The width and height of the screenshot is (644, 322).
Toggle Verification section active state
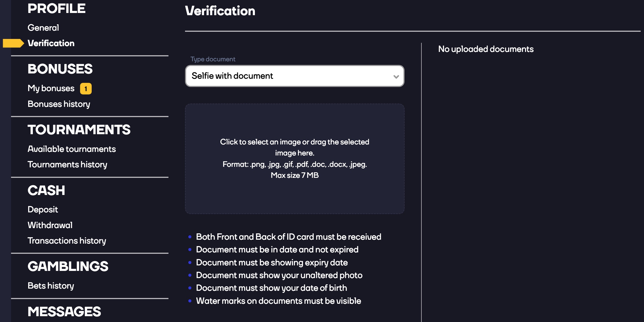pyautogui.click(x=51, y=43)
